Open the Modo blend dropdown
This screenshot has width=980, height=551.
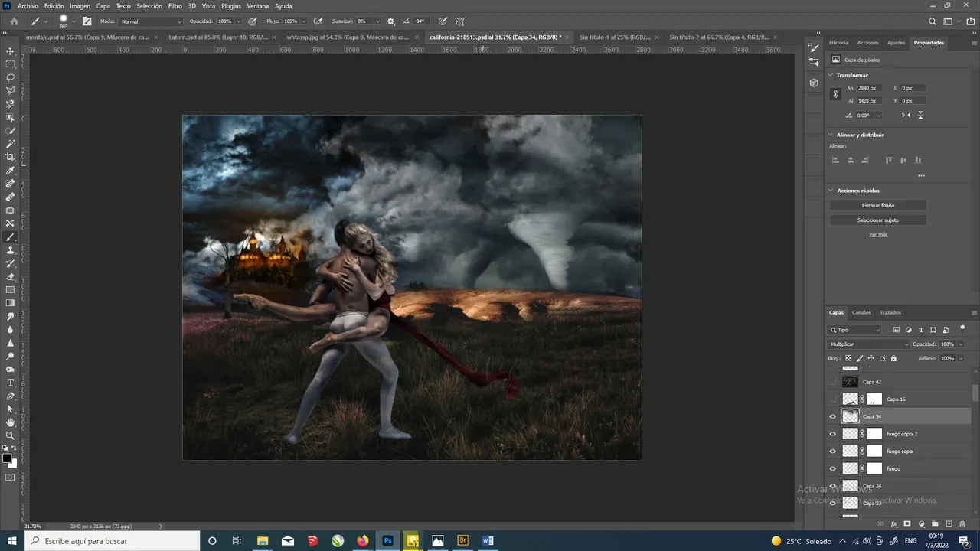(x=152, y=21)
